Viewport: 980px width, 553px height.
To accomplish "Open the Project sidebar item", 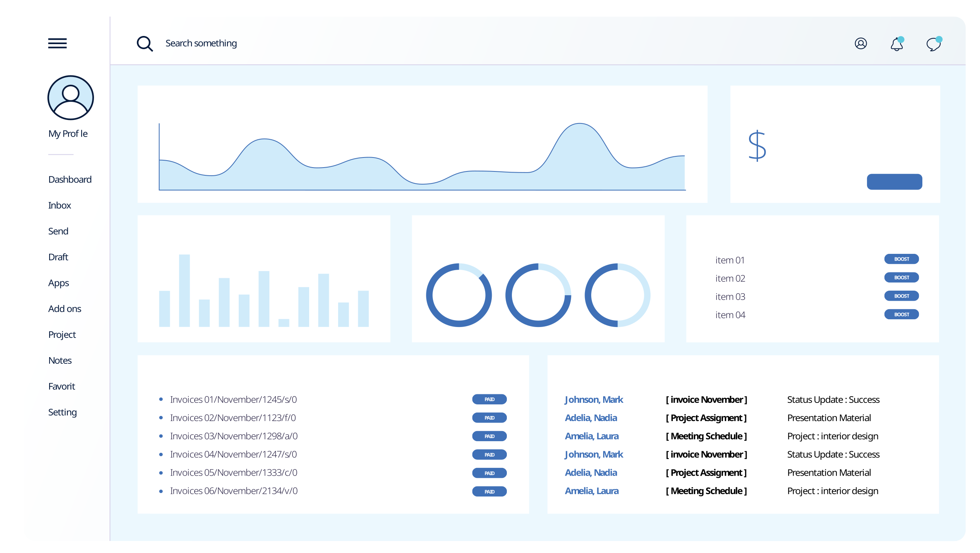I will pos(62,334).
